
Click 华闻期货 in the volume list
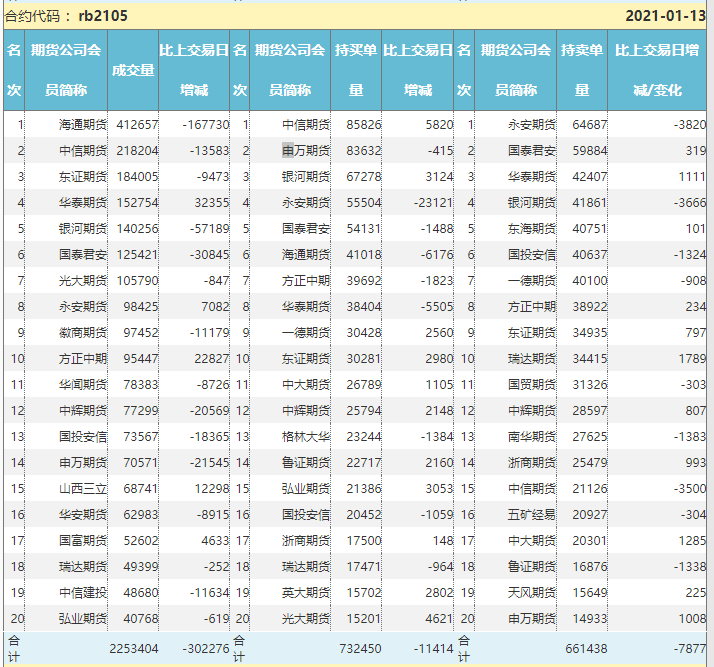[x=83, y=384]
